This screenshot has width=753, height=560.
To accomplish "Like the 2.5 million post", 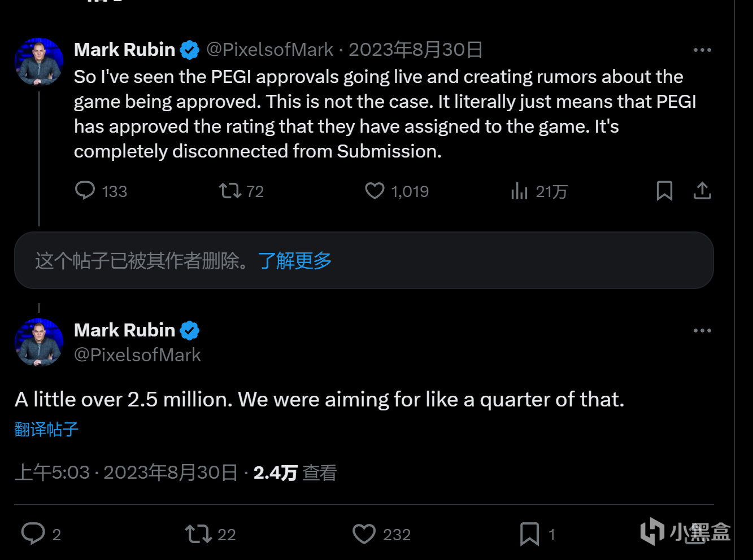I will (364, 533).
